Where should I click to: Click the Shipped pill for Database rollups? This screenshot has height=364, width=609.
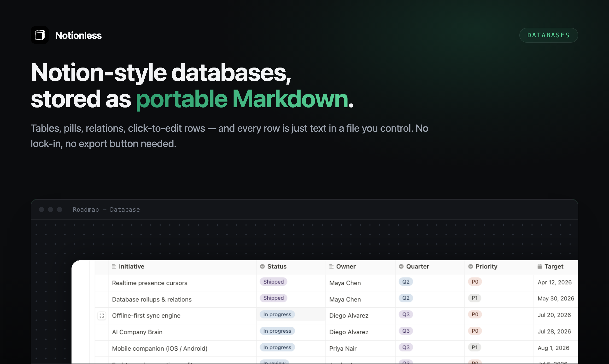click(274, 298)
